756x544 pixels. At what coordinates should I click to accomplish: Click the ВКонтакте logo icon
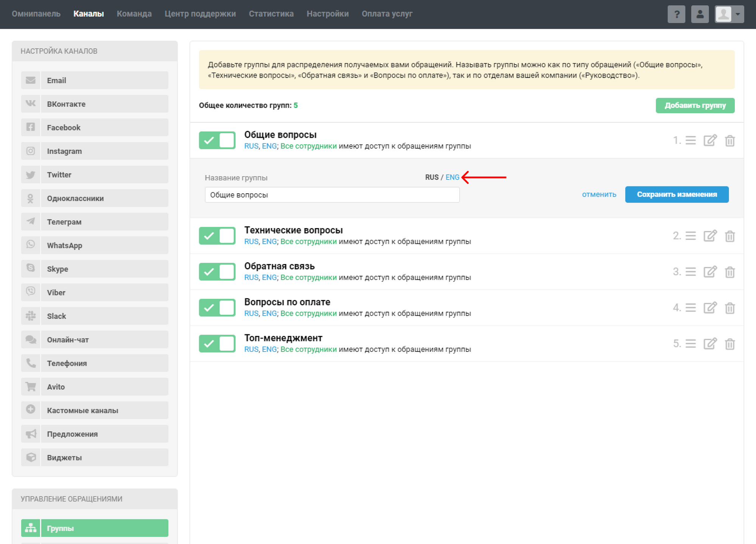[31, 104]
